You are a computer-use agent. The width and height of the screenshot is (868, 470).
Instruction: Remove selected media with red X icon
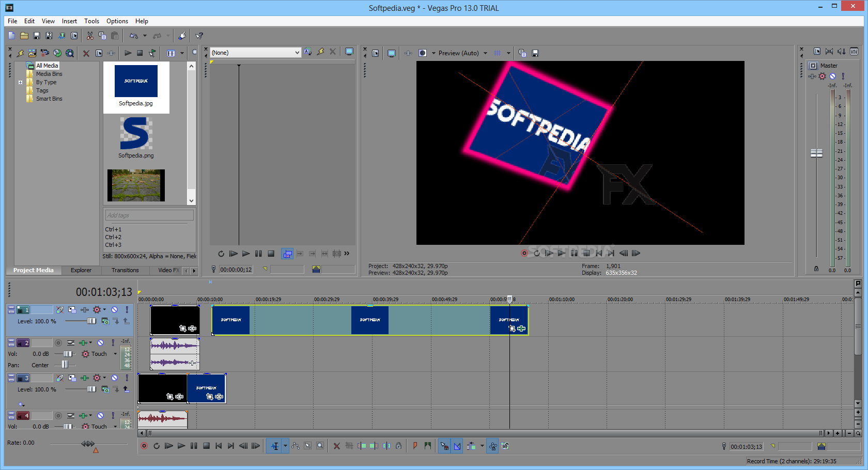click(86, 53)
